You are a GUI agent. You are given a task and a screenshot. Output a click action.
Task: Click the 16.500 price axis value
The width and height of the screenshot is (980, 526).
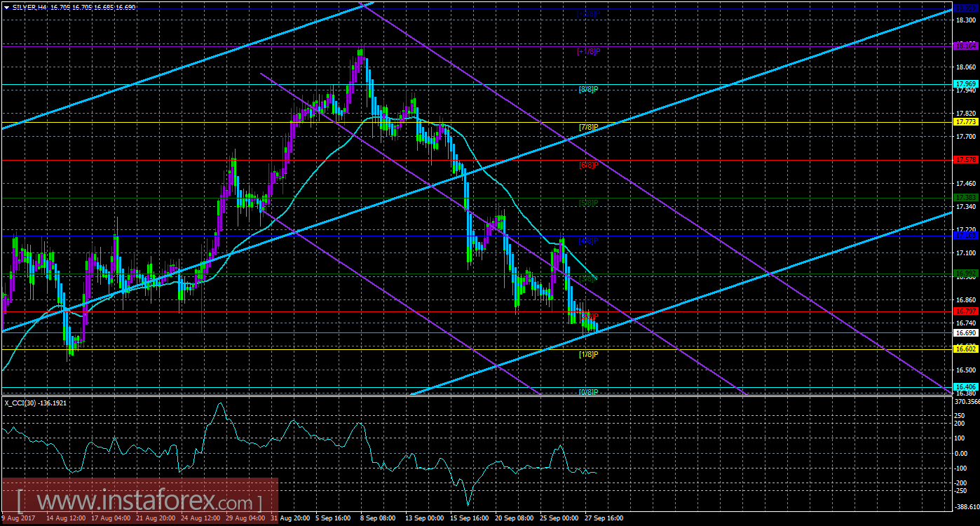[x=965, y=370]
